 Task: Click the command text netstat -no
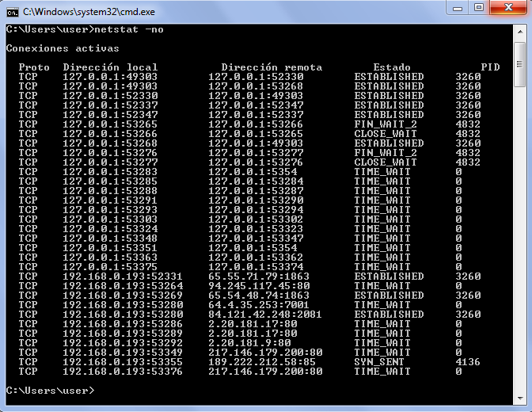point(129,29)
